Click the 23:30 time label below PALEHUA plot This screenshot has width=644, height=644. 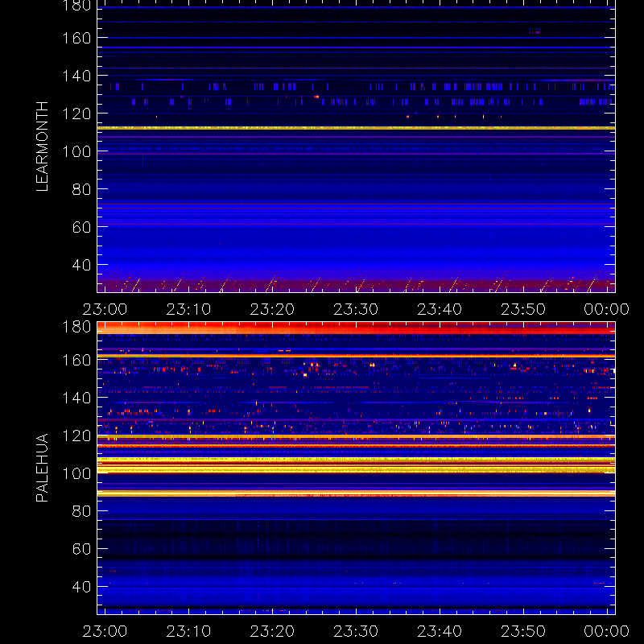point(356,631)
